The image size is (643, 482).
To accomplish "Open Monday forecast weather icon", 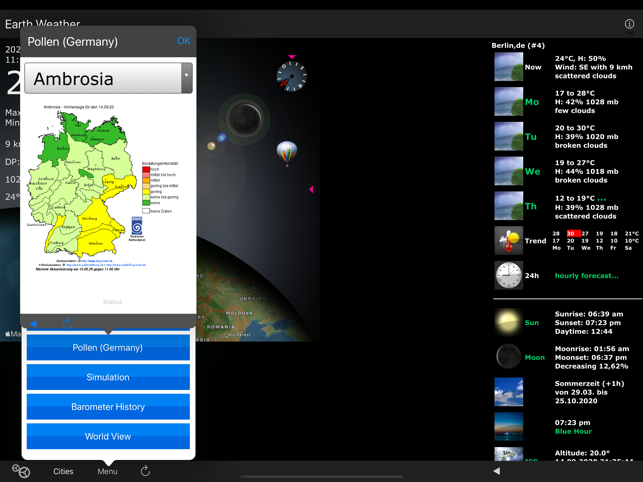I will click(x=508, y=102).
